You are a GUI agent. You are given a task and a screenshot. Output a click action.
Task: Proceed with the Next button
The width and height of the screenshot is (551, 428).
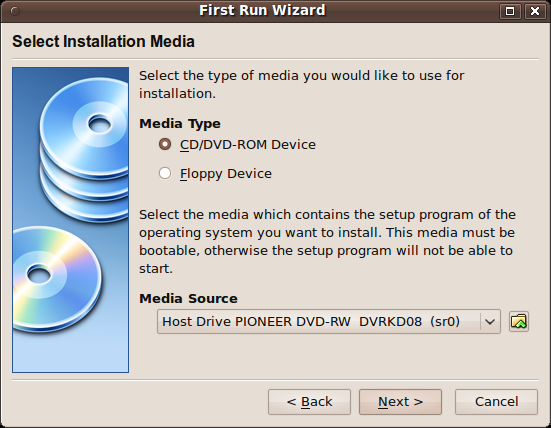400,402
